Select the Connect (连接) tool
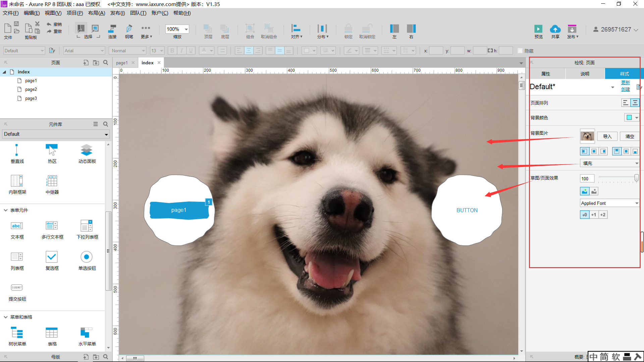This screenshot has height=362, width=644. pos(112,29)
